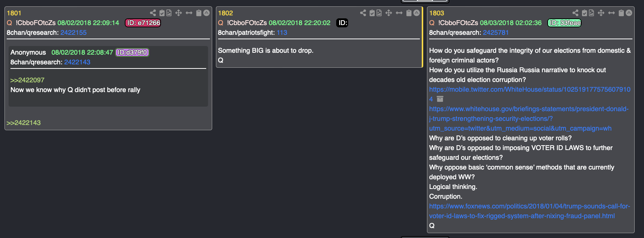Click the black ID: badge on post 1802

(x=343, y=23)
